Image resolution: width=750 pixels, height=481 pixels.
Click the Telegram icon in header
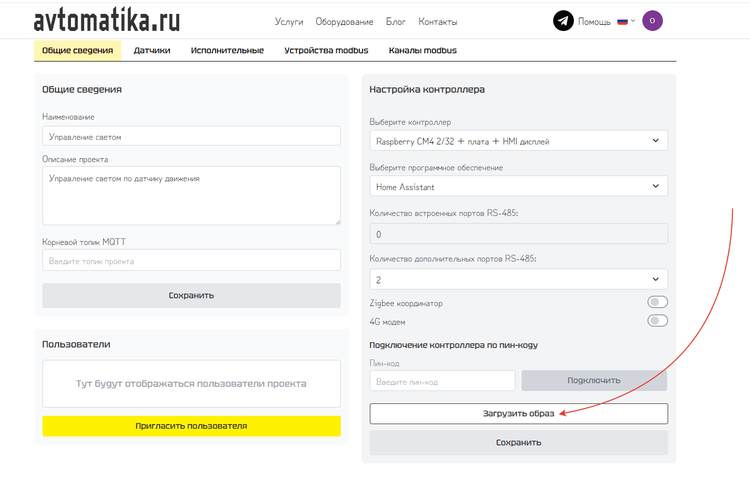pos(563,21)
